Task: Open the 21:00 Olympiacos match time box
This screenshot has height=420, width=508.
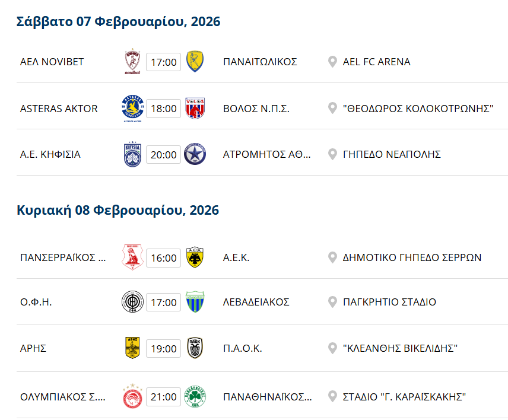Action: point(163,396)
